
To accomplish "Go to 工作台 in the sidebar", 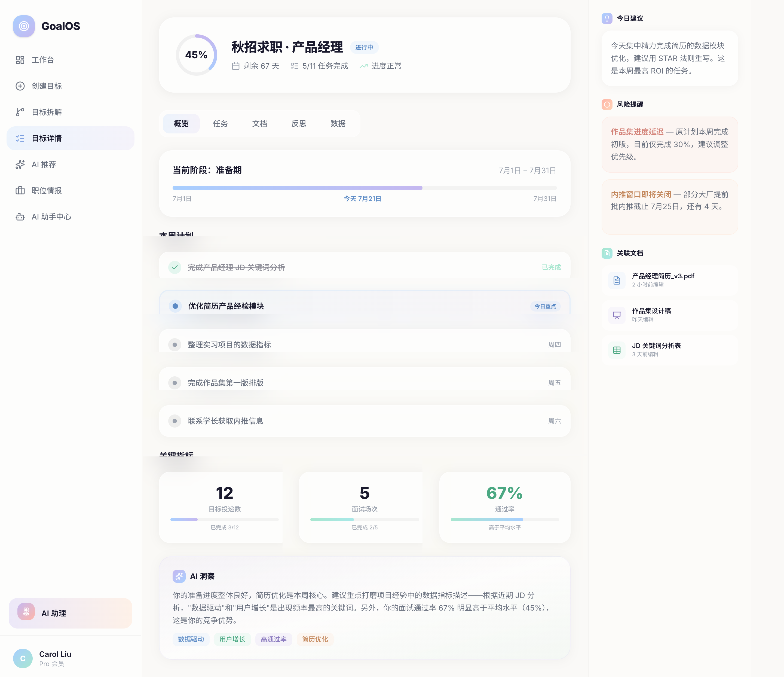I will coord(71,60).
